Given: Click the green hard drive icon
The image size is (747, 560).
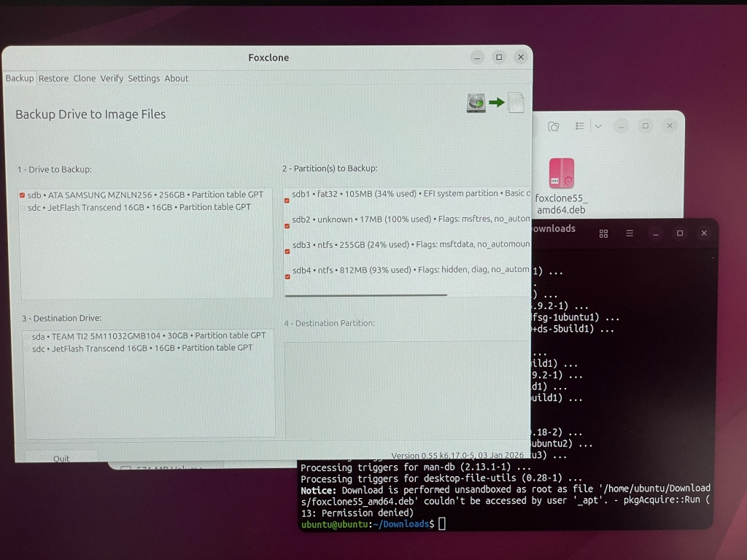Looking at the screenshot, I should click(476, 103).
